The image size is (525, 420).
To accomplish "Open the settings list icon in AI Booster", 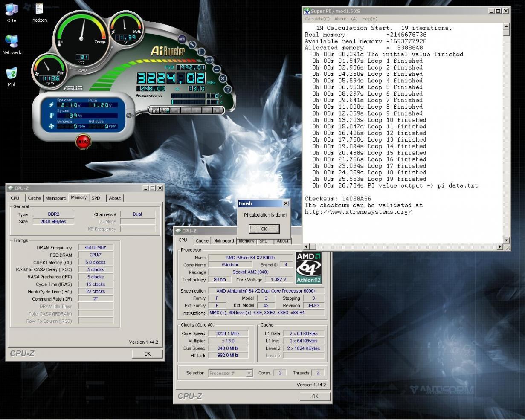I will pos(201,52).
